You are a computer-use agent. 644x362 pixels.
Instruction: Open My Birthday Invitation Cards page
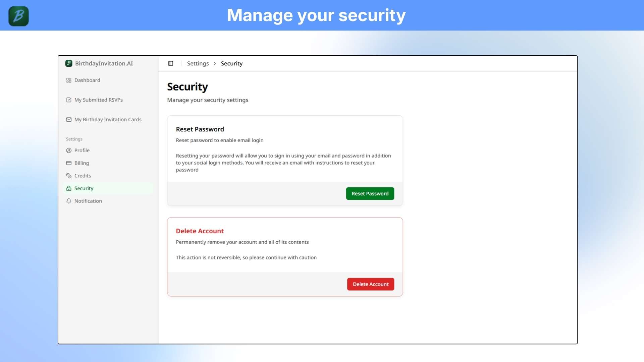pos(108,119)
